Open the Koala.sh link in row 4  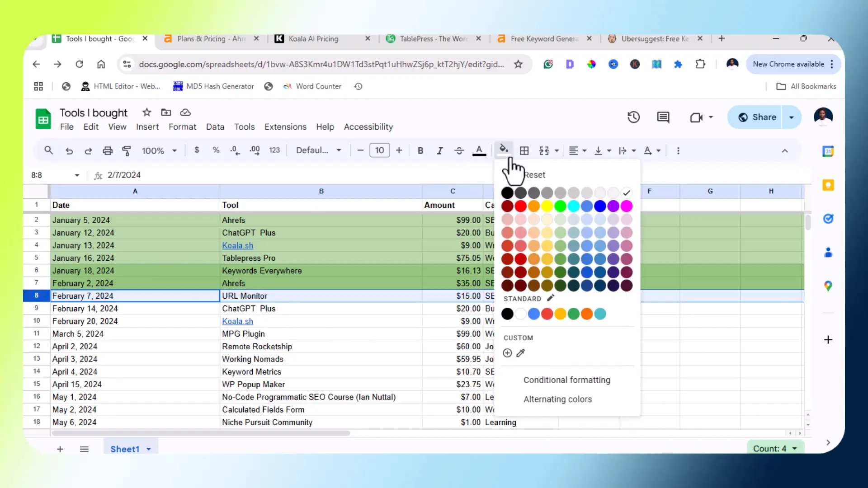coord(237,245)
